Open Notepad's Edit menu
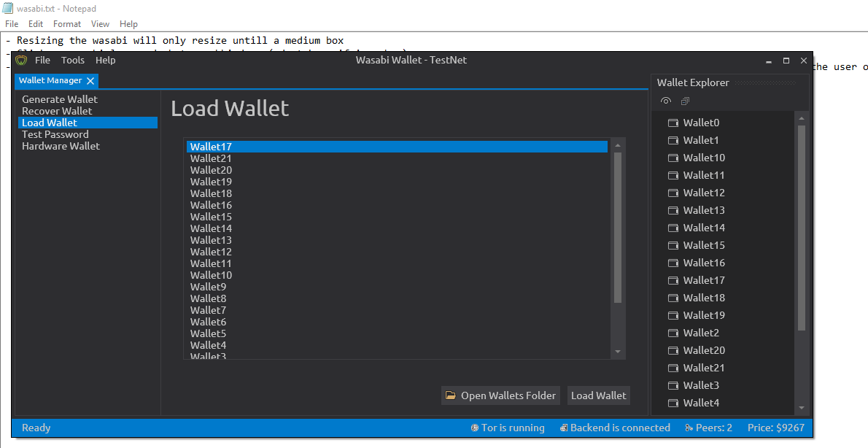Screen dimensions: 868x448 pos(36,24)
